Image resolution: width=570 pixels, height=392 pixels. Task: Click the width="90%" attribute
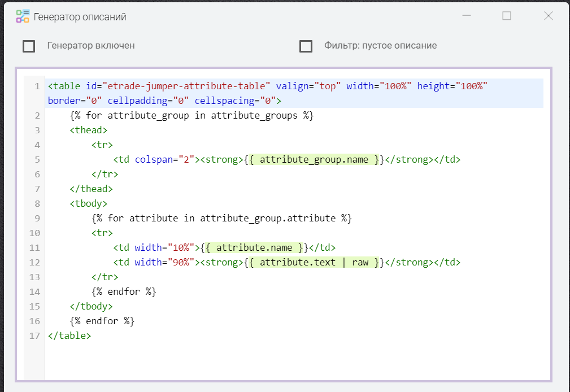tap(164, 262)
